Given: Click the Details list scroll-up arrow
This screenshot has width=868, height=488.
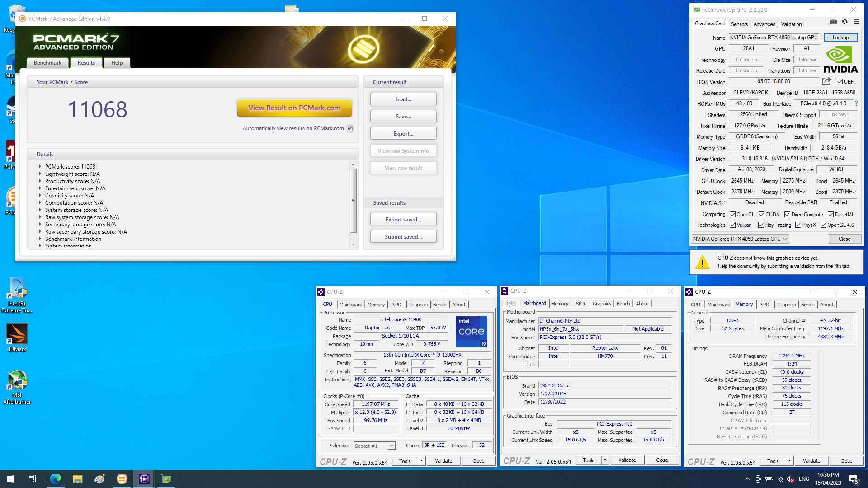Looking at the screenshot, I should click(x=353, y=164).
